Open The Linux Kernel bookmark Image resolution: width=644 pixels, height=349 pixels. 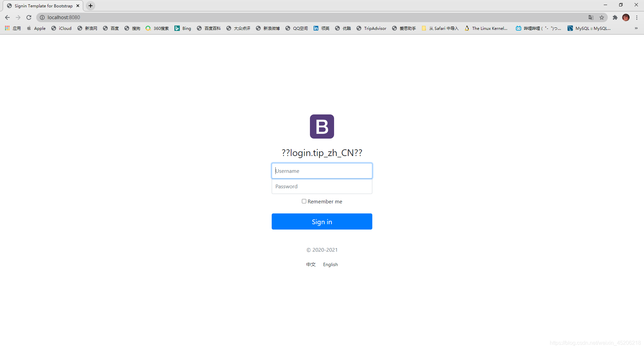click(486, 28)
